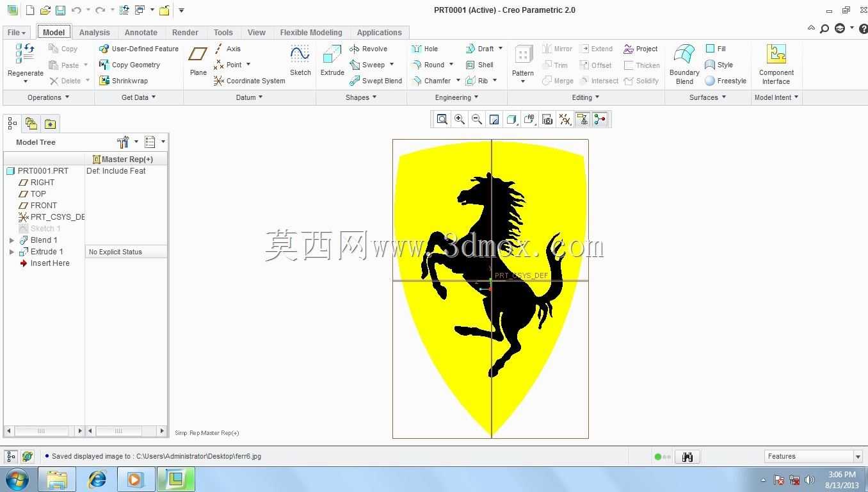Open the Flexible Modeling tab
The height and width of the screenshot is (492, 868).
(311, 33)
